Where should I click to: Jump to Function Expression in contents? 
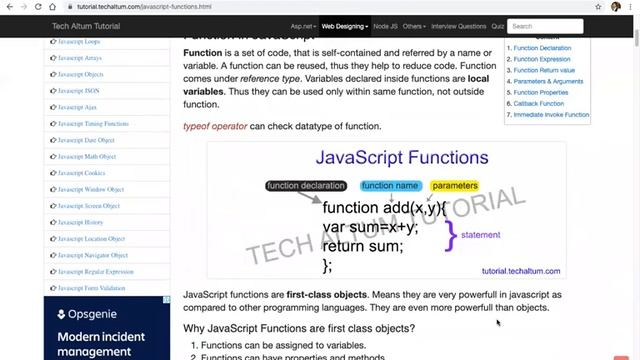pyautogui.click(x=542, y=59)
